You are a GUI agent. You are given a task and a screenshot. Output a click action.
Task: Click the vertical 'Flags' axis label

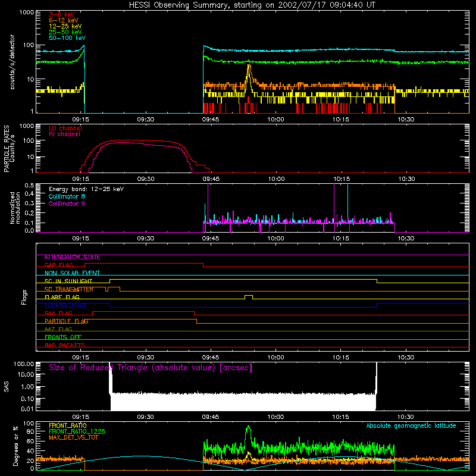24,297
